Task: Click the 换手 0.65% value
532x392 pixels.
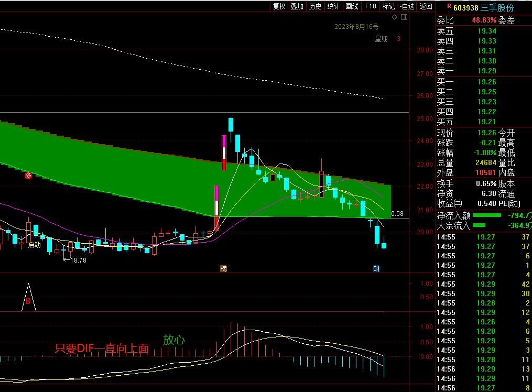Action: tap(486, 184)
